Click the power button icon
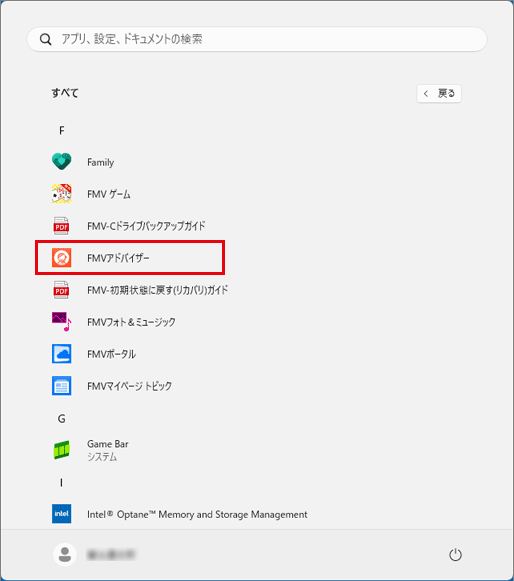 (455, 555)
